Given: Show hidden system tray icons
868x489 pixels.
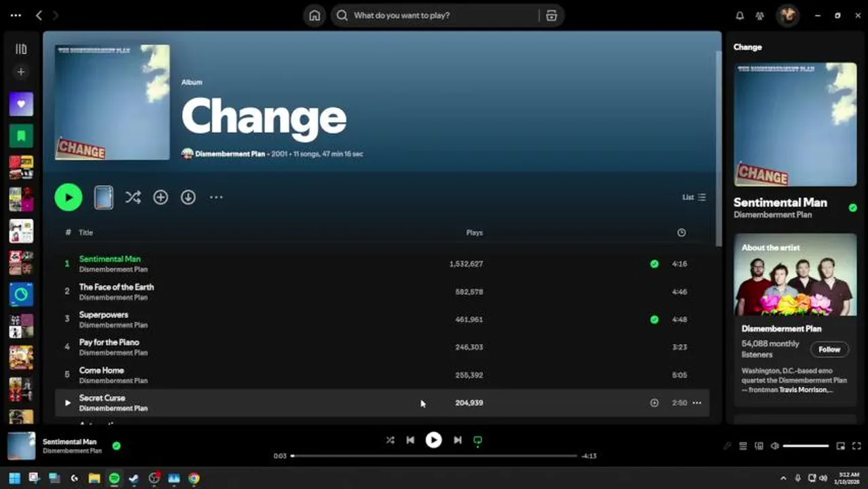Looking at the screenshot, I should pyautogui.click(x=782, y=478).
